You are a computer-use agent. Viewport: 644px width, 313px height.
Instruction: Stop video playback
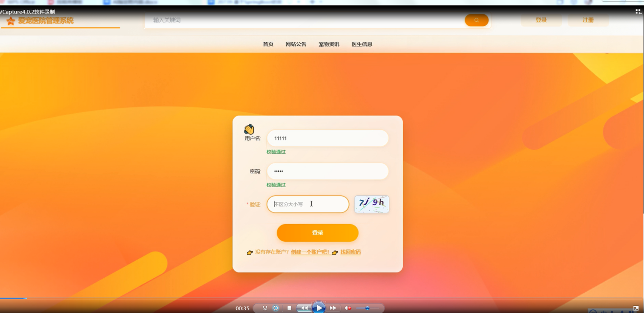(290, 308)
